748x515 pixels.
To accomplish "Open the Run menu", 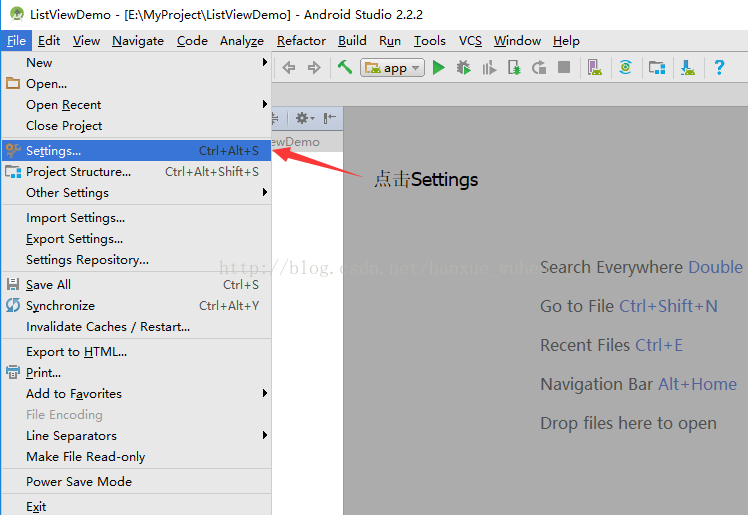I will click(x=390, y=41).
